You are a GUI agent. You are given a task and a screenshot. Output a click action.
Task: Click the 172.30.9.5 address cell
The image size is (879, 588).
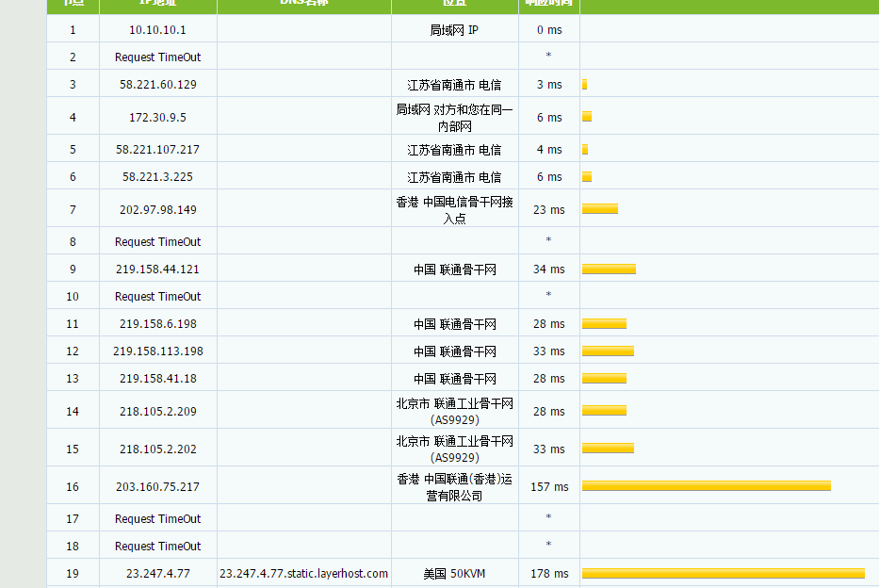tap(157, 118)
